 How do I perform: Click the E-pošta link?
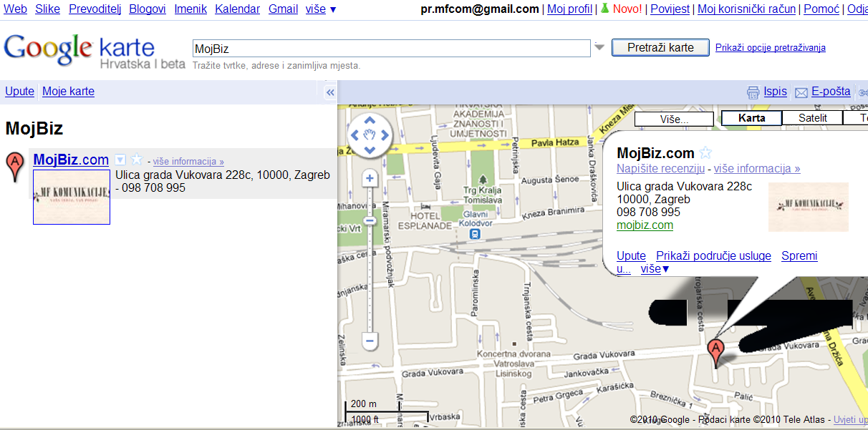point(831,92)
